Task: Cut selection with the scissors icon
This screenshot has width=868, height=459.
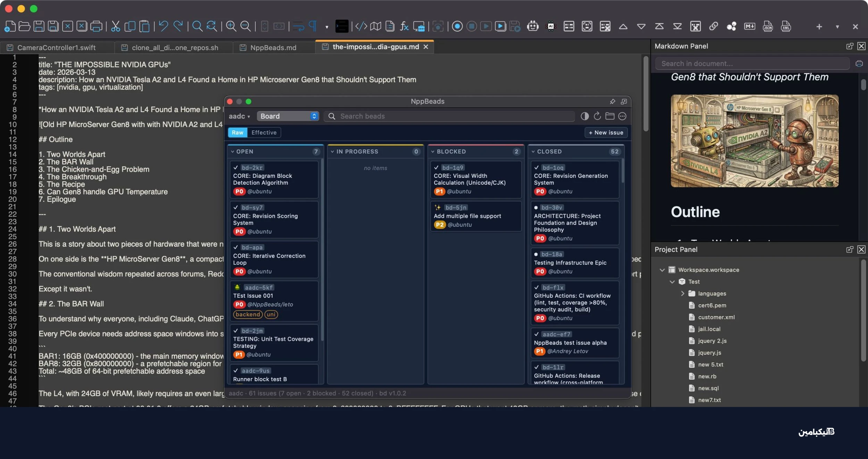Action: point(116,26)
